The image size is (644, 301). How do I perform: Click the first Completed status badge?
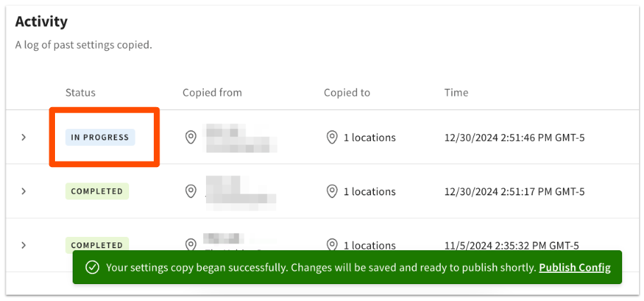click(97, 191)
